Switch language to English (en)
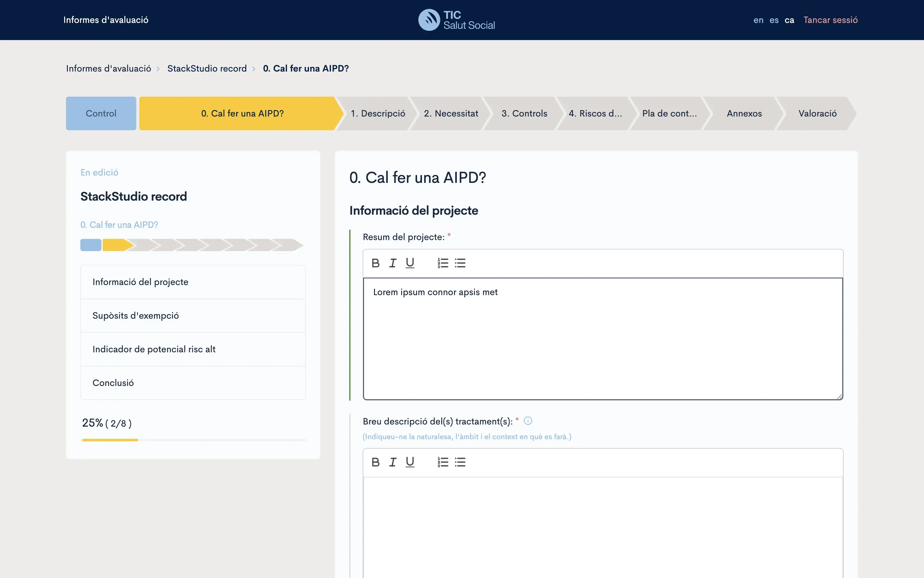 point(758,20)
